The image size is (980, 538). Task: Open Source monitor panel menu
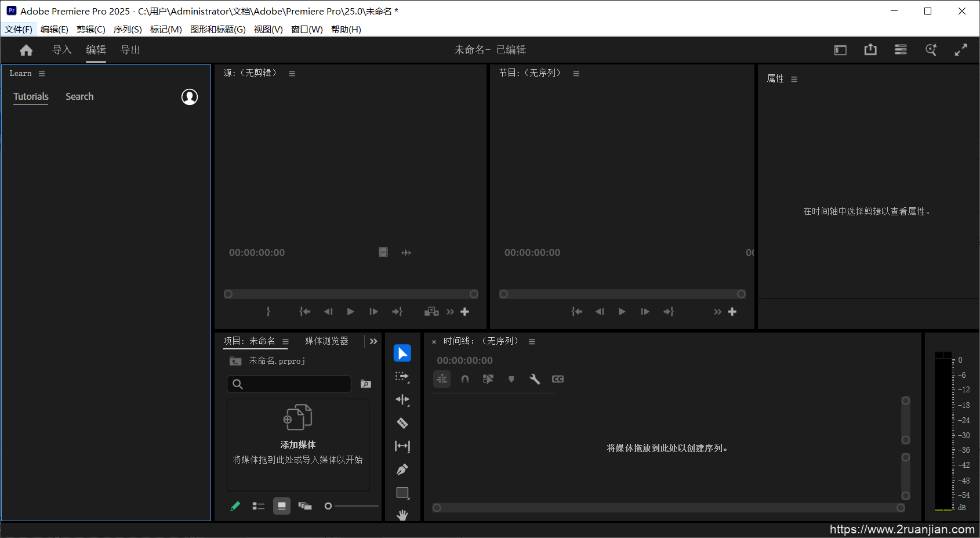[x=292, y=74]
